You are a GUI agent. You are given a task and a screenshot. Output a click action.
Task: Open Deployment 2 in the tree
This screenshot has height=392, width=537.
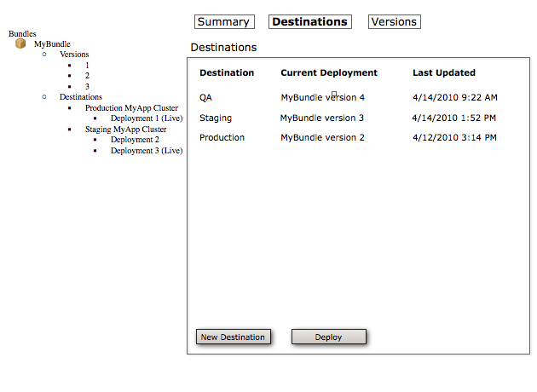click(135, 140)
